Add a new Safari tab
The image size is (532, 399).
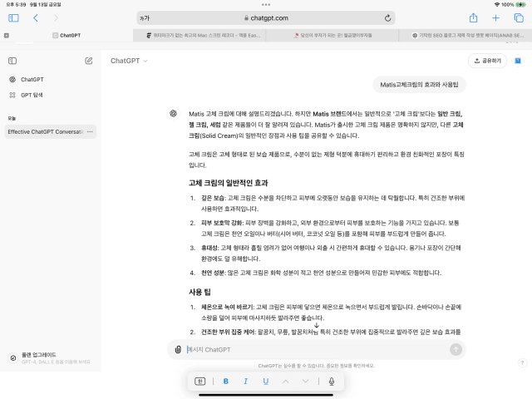point(495,18)
